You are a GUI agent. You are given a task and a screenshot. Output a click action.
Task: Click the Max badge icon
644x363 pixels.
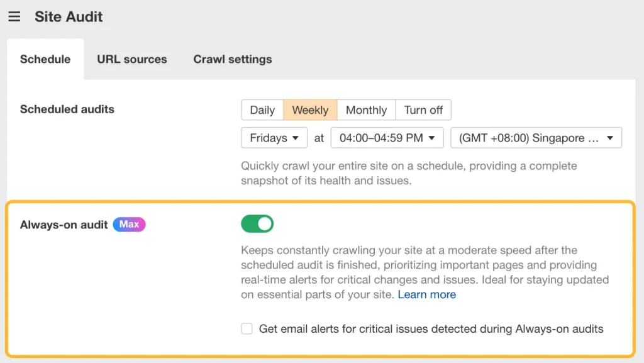[x=129, y=224]
